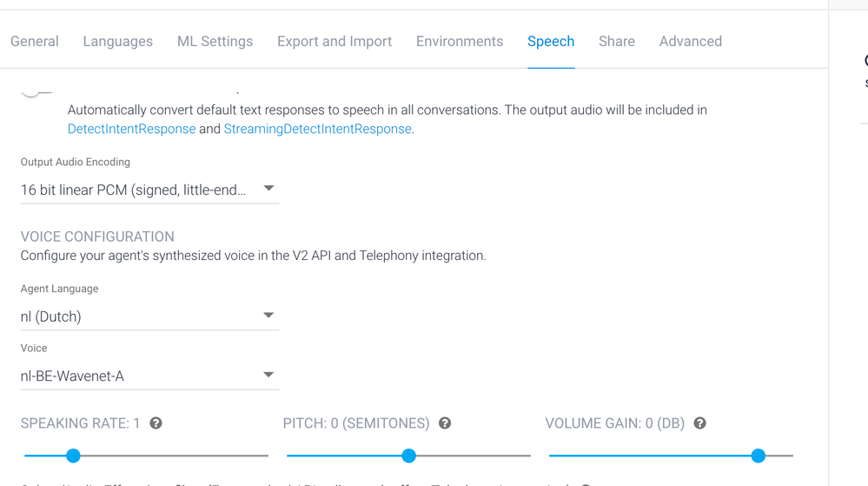
Task: Click the Volume Gain slider handle
Action: point(759,456)
